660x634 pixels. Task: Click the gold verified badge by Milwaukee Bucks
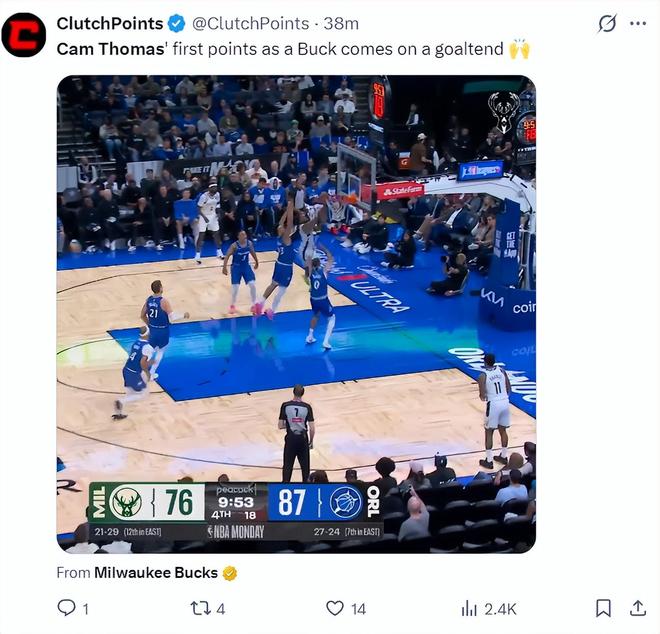230,573
